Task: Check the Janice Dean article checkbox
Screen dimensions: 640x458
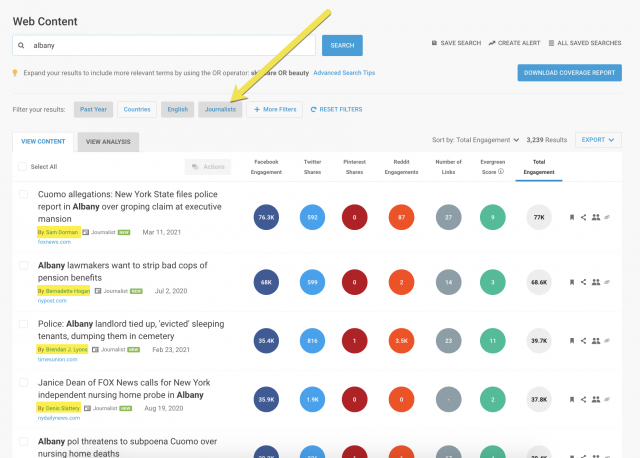Action: coord(24,382)
